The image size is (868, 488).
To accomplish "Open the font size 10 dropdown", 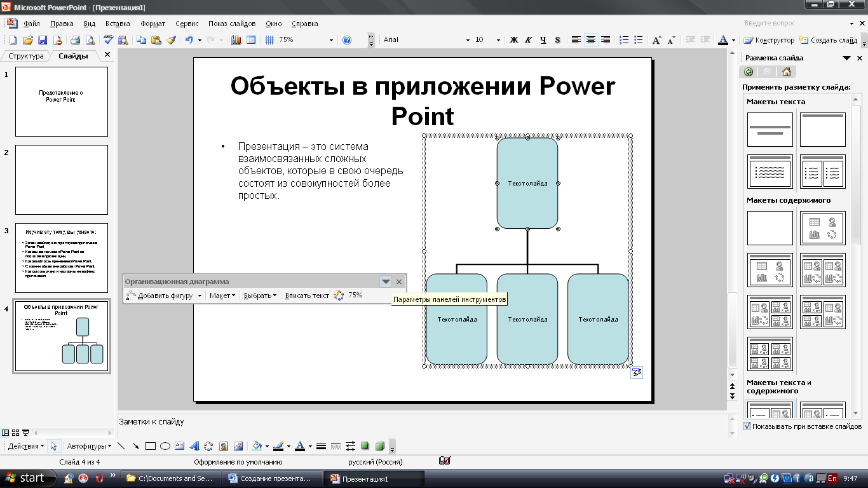I will click(498, 40).
